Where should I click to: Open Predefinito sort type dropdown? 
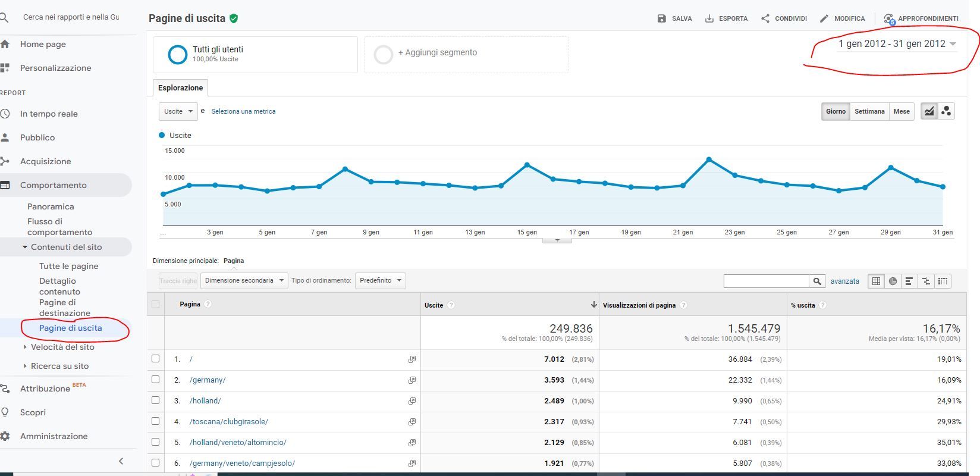pyautogui.click(x=380, y=281)
